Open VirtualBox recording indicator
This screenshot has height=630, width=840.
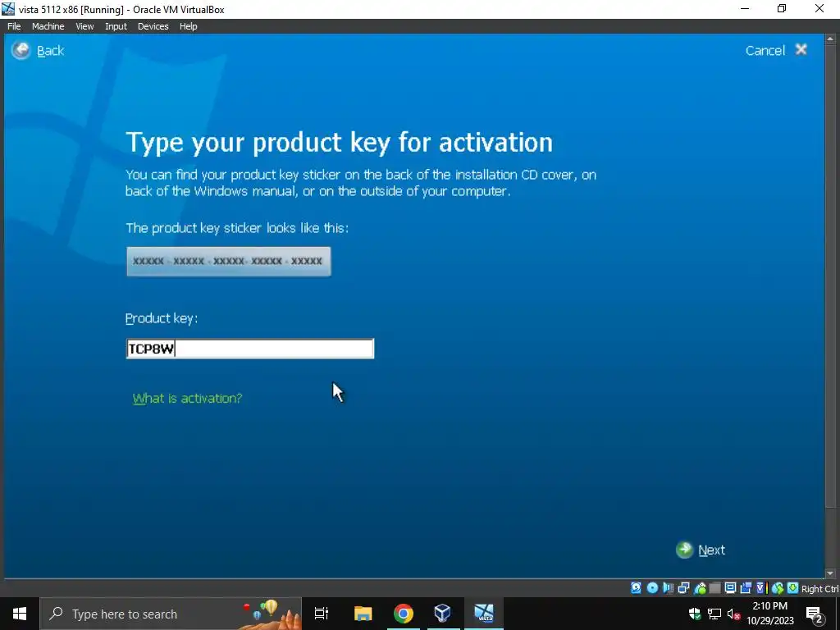coord(746,588)
